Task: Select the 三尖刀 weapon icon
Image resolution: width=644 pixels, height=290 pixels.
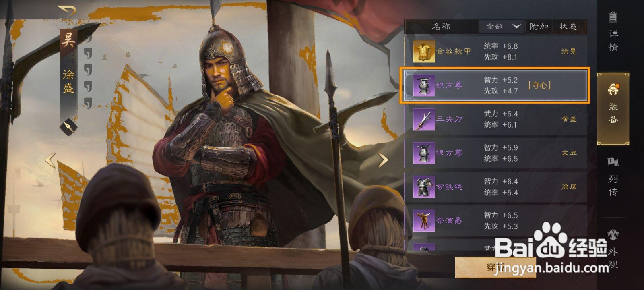Action: [x=424, y=119]
